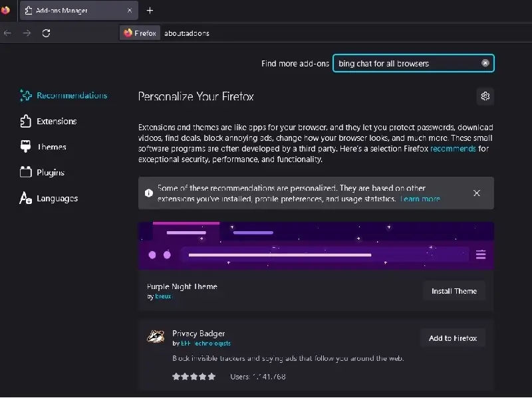Add Privacy Badger to Firefox
Image resolution: width=532 pixels, height=398 pixels.
click(x=453, y=338)
